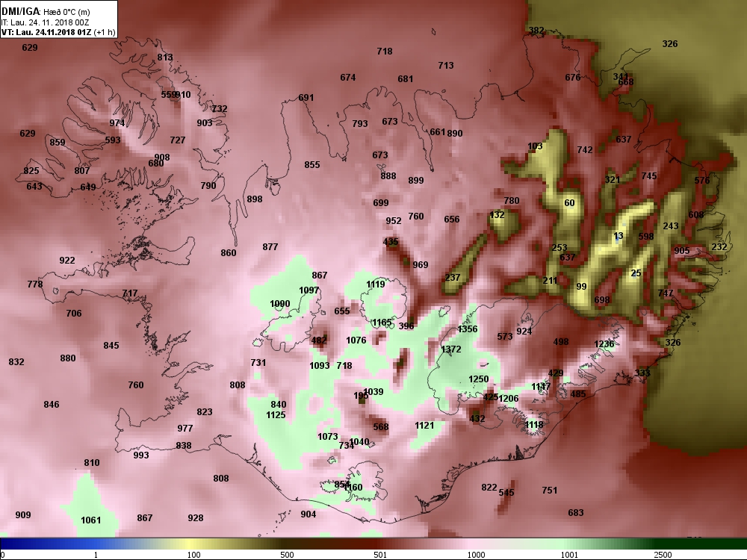Click the map value 952
The width and height of the screenshot is (747, 560).
coord(394,221)
